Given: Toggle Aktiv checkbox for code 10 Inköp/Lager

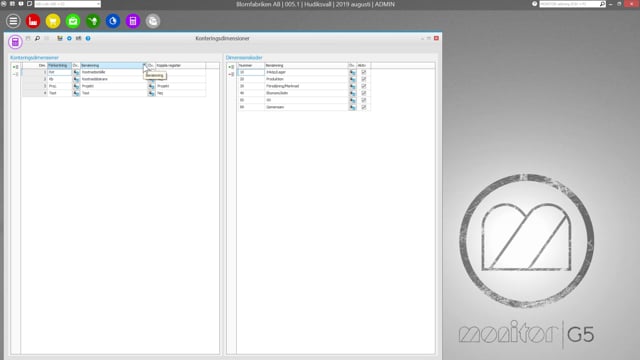Looking at the screenshot, I should tap(364, 72).
